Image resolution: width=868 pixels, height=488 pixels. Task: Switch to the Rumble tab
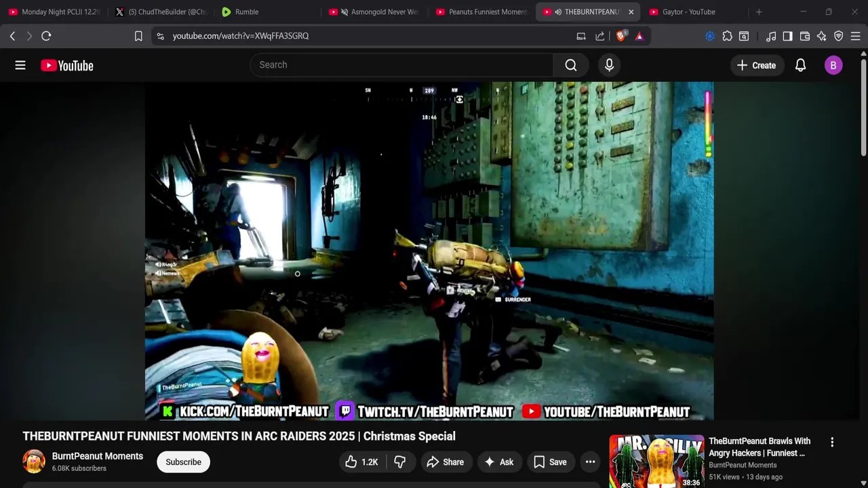pos(267,12)
